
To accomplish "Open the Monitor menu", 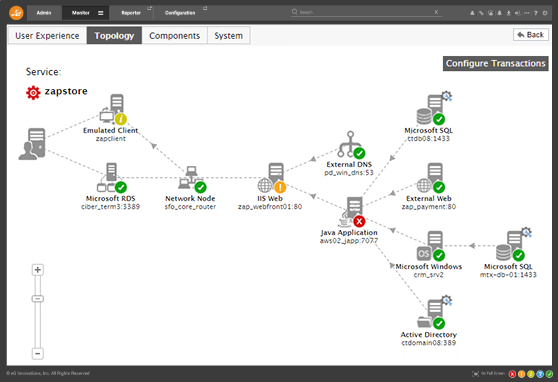I will click(80, 13).
